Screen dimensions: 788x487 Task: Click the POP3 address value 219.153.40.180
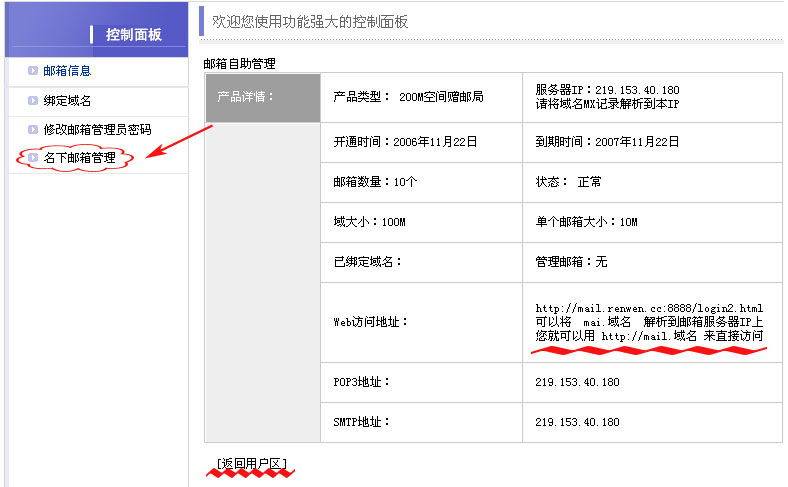pyautogui.click(x=577, y=382)
